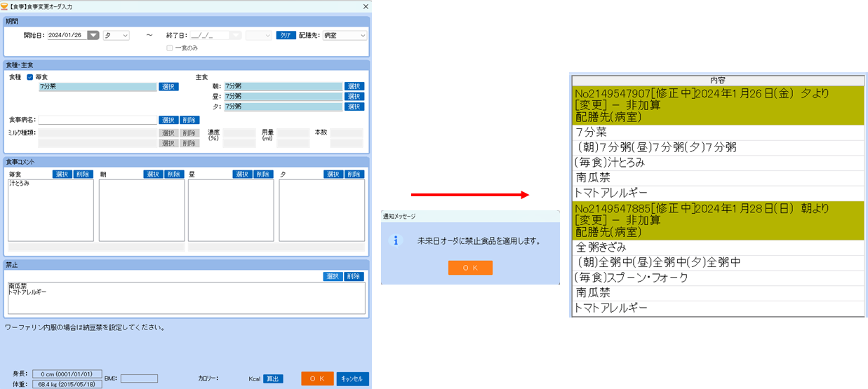Select the order header No2149547907 row
Screen dimensions: 868x389
pos(718,105)
